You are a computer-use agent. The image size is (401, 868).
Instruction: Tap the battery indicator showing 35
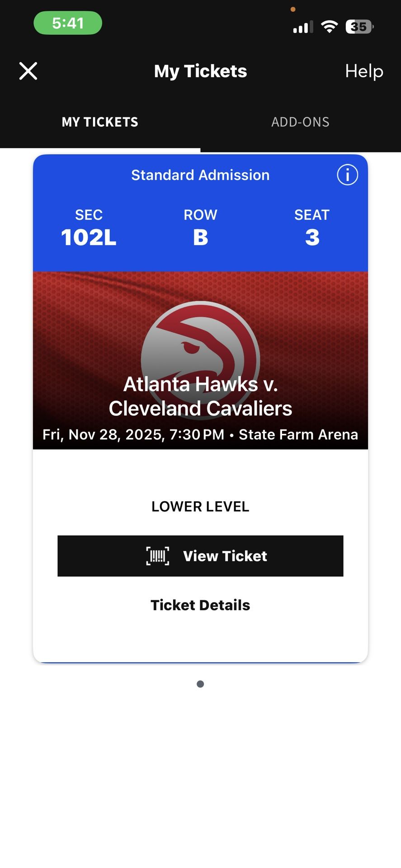[359, 27]
